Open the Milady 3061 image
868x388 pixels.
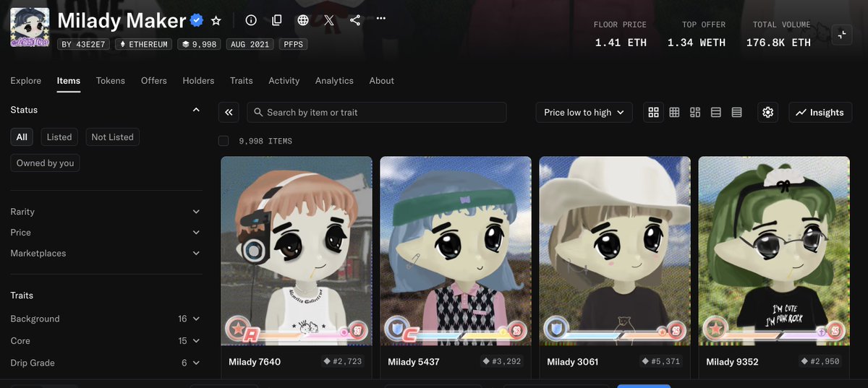pyautogui.click(x=615, y=251)
